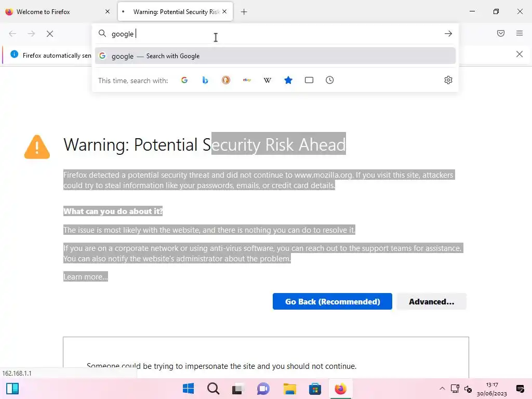Screen dimensions: 532x399
Task: Click Firefox icon on taskbar
Action: (x=340, y=389)
